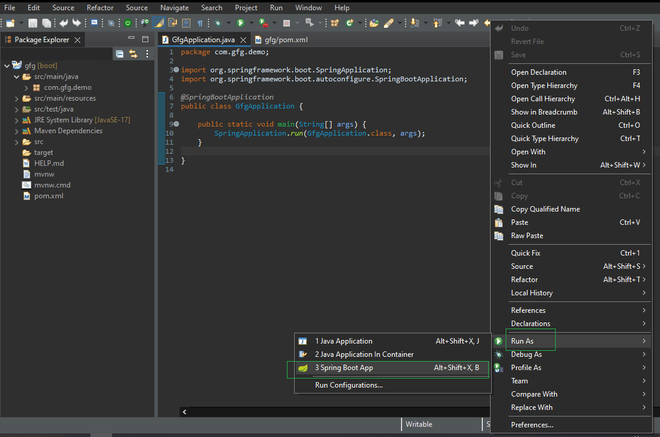Click the Save All toolbar icon

(x=45, y=22)
